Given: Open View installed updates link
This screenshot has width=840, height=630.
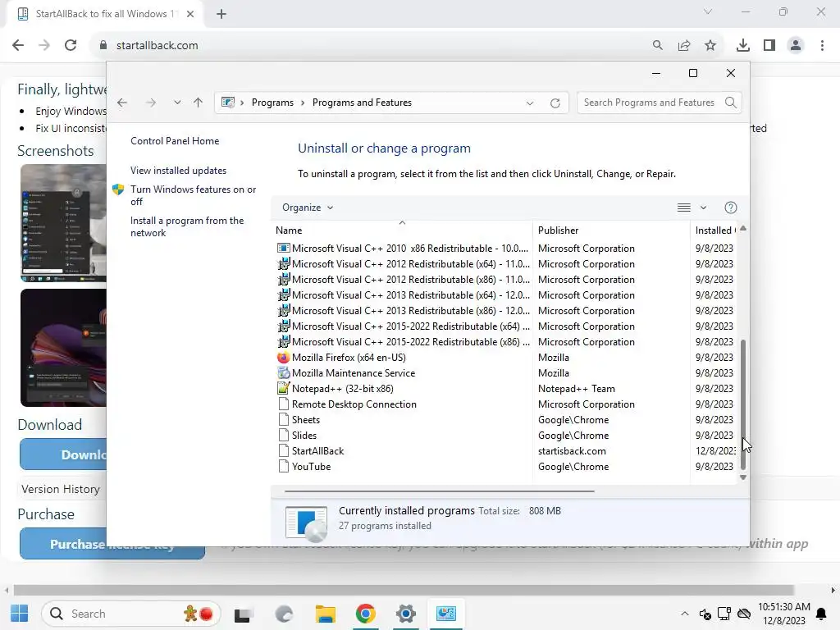Looking at the screenshot, I should tap(178, 171).
